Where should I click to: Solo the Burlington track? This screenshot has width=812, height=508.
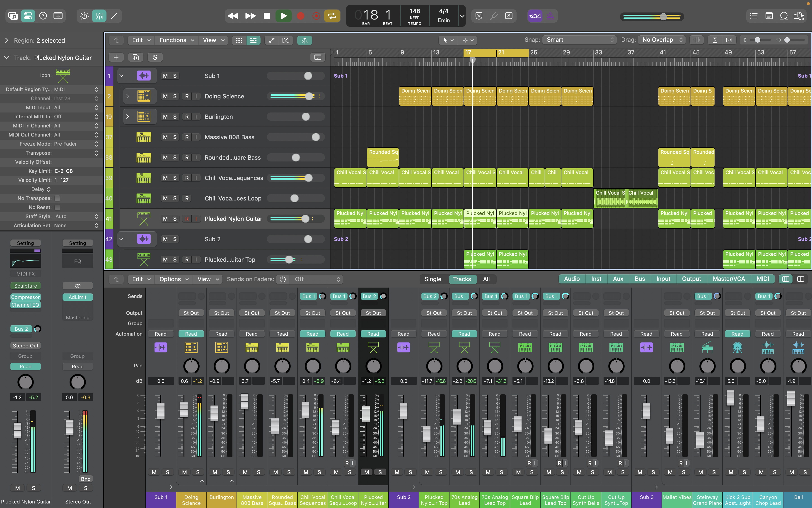click(x=175, y=117)
